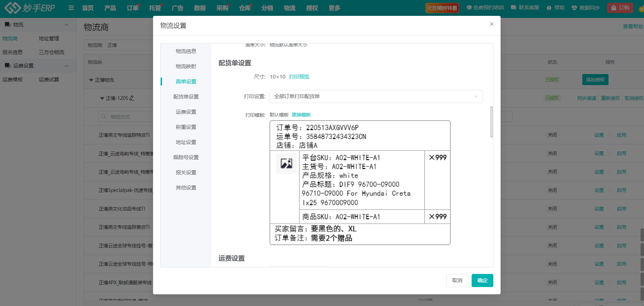Collapse the 运费设置 sidebar section
This screenshot has width=644, height=306.
(x=67, y=66)
